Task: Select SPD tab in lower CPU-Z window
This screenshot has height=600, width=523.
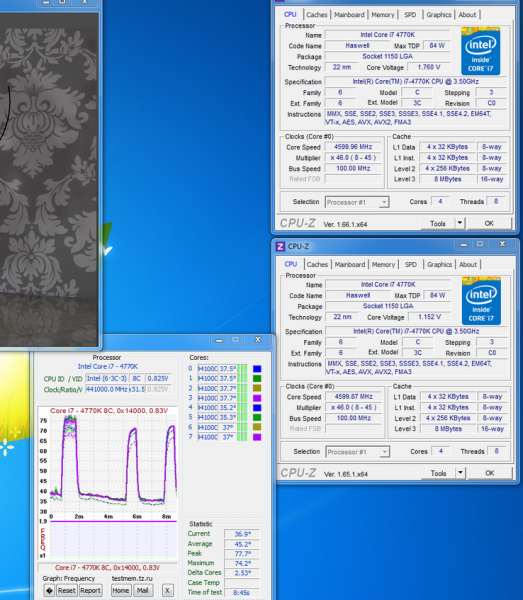Action: click(411, 264)
